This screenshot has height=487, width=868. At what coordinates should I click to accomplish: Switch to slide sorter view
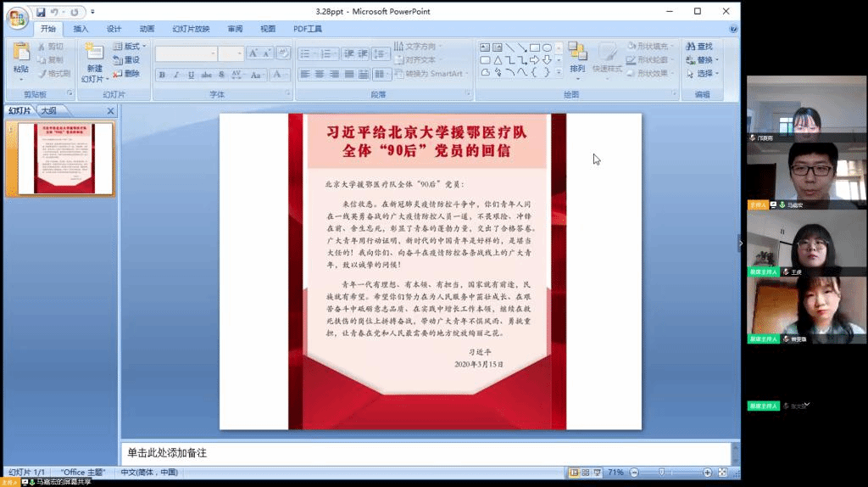tap(586, 473)
